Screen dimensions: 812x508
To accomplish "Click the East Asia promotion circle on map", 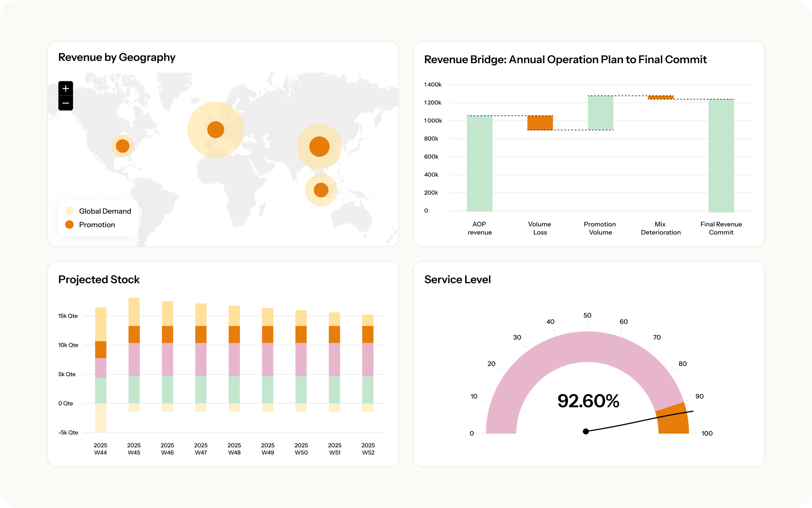I will click(319, 147).
